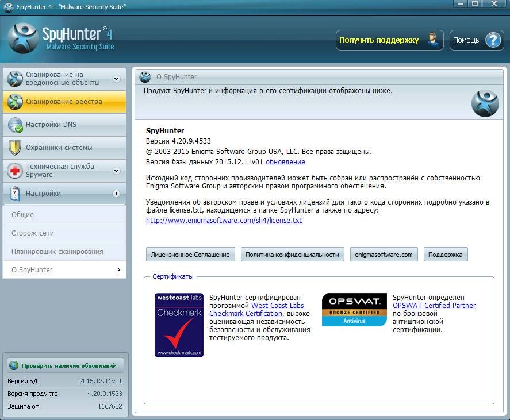Click the Поддержка button
Screen dimensions: 510x420
coord(446,255)
